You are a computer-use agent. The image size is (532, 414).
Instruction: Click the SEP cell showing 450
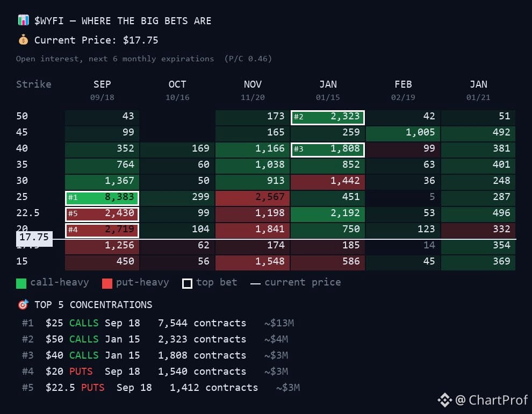click(102, 262)
